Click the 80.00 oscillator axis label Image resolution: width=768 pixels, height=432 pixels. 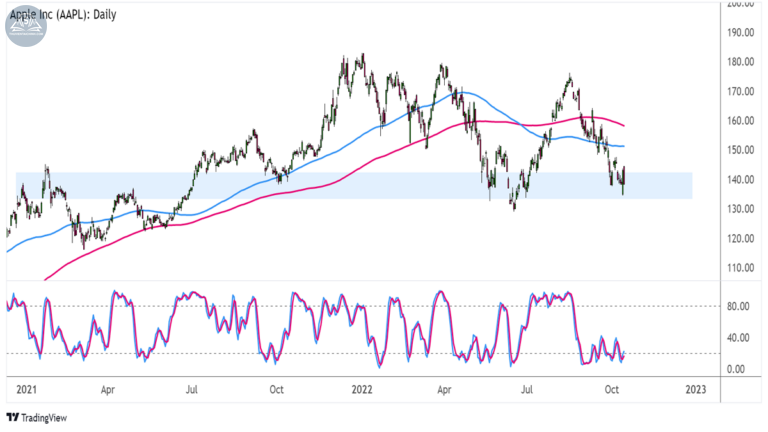pos(738,306)
